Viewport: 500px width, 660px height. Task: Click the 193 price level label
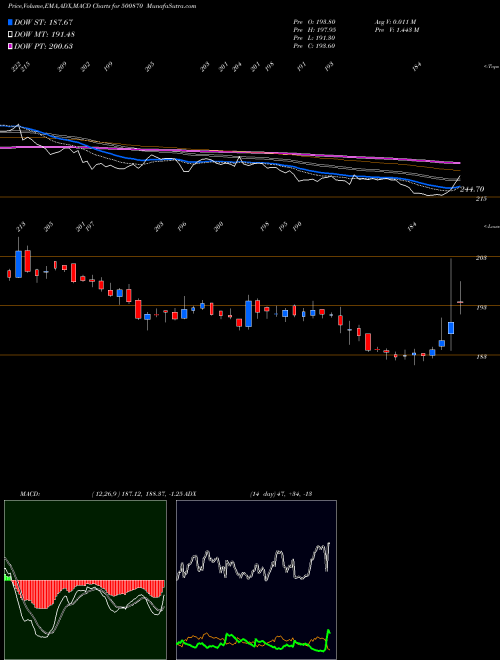[x=481, y=308]
